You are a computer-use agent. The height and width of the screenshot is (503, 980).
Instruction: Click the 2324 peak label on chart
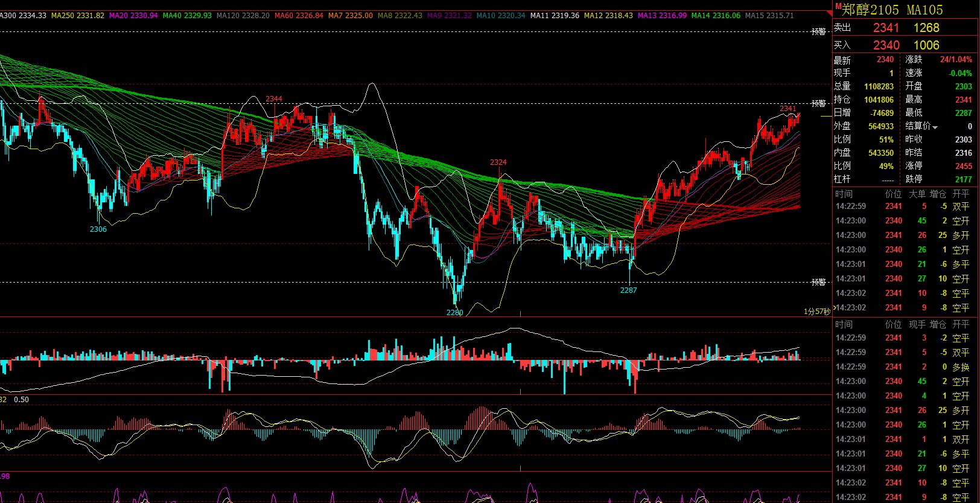pos(498,162)
